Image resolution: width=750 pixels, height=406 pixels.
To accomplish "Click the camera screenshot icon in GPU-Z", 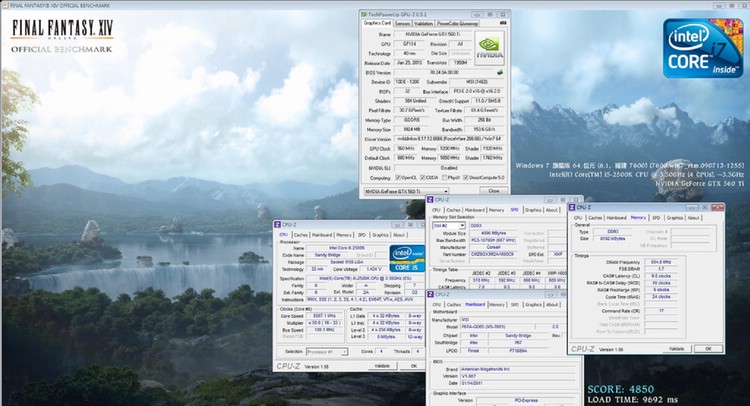I will pos(503,22).
